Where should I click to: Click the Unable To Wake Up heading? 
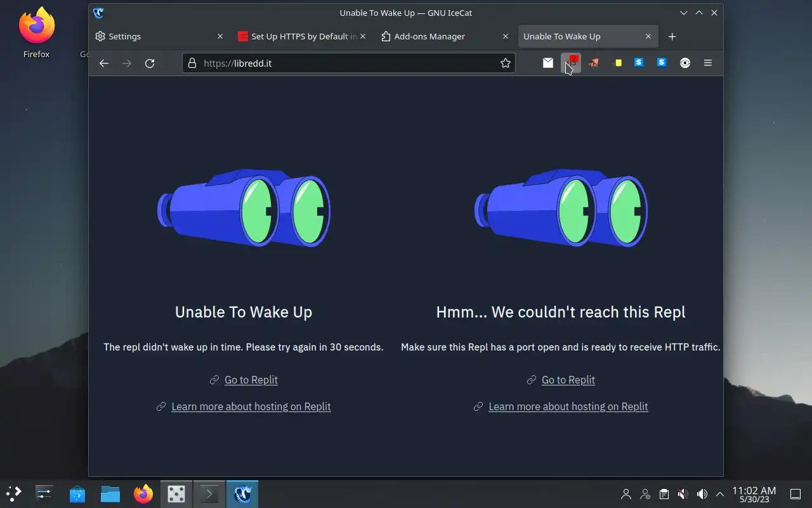244,312
